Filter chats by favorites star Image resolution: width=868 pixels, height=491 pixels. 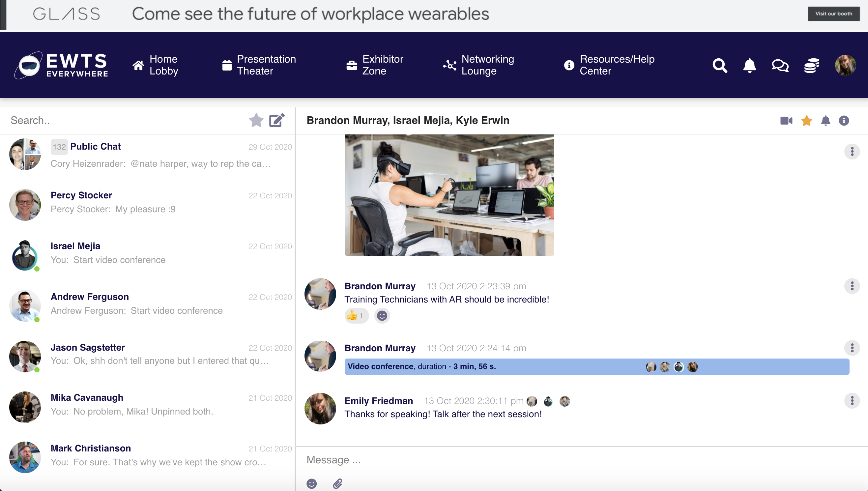[x=256, y=120]
